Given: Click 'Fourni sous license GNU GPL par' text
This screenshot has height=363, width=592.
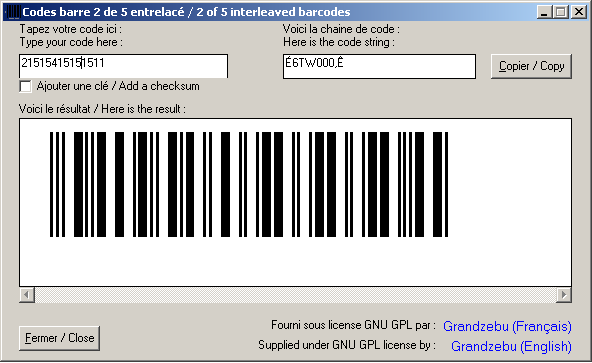Looking at the screenshot, I should pyautogui.click(x=353, y=325).
